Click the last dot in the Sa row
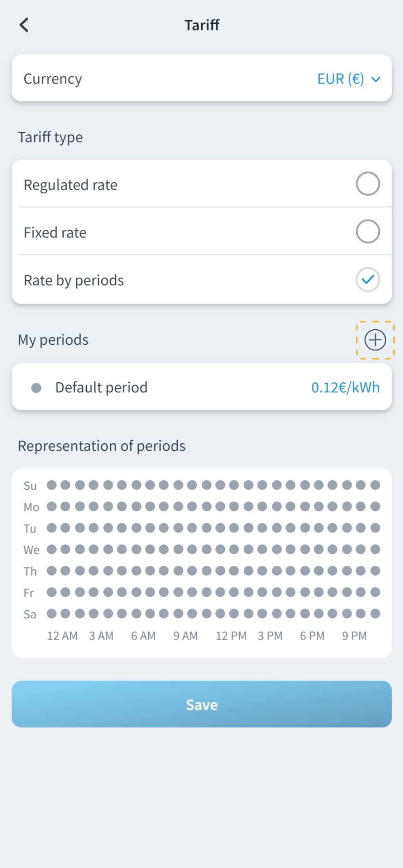This screenshot has width=403, height=868. coord(375,613)
